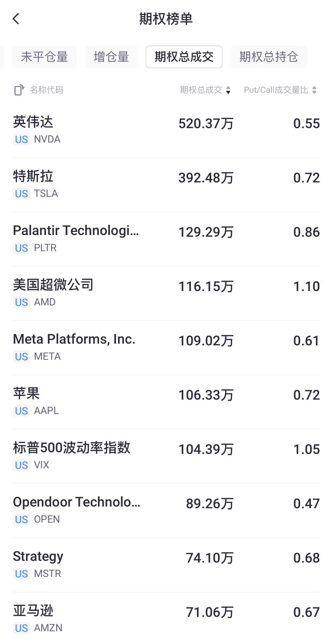The width and height of the screenshot is (333, 644).
Task: Open 美国超微公司 AMD row
Action: click(x=166, y=293)
